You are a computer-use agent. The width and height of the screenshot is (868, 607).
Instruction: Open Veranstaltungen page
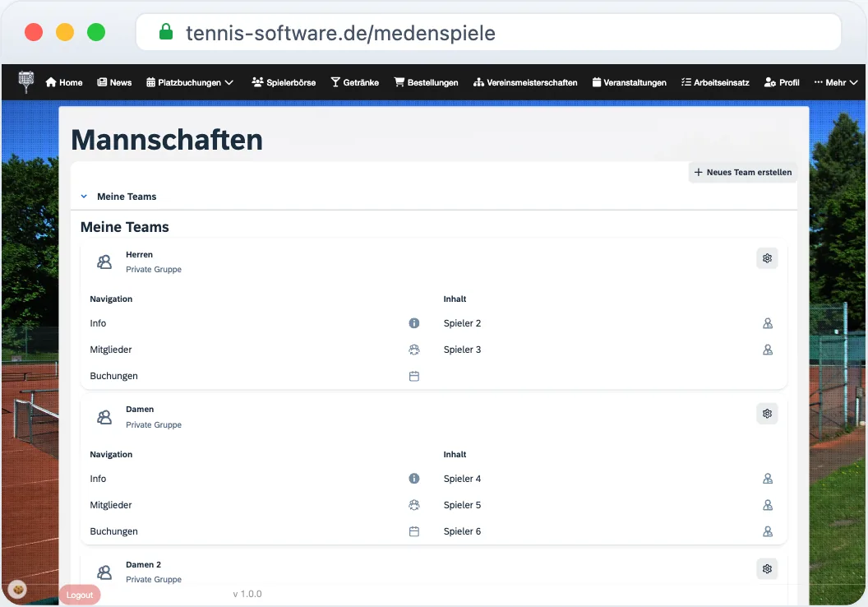(x=630, y=82)
